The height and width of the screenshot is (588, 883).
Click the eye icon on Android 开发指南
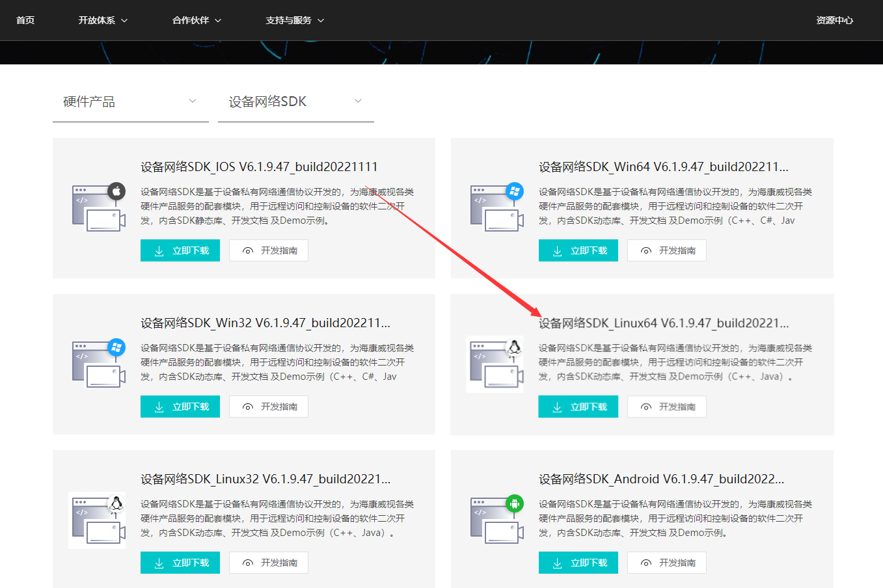[646, 563]
